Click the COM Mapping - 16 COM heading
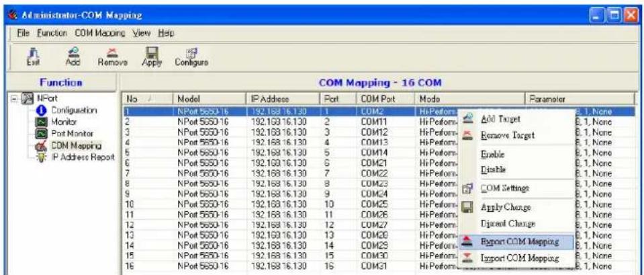The height and width of the screenshot is (275, 644). [x=380, y=83]
